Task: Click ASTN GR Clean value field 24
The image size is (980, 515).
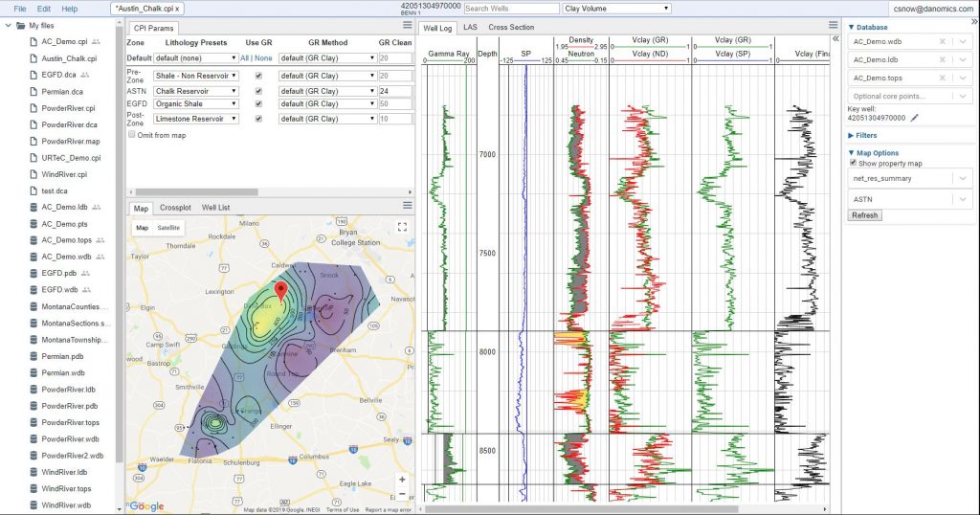Action: coord(395,91)
